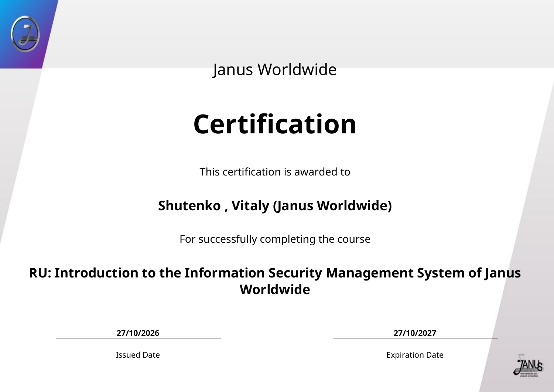Select the 'Janus Worldwide' header text
The height and width of the screenshot is (392, 554).
(x=275, y=69)
